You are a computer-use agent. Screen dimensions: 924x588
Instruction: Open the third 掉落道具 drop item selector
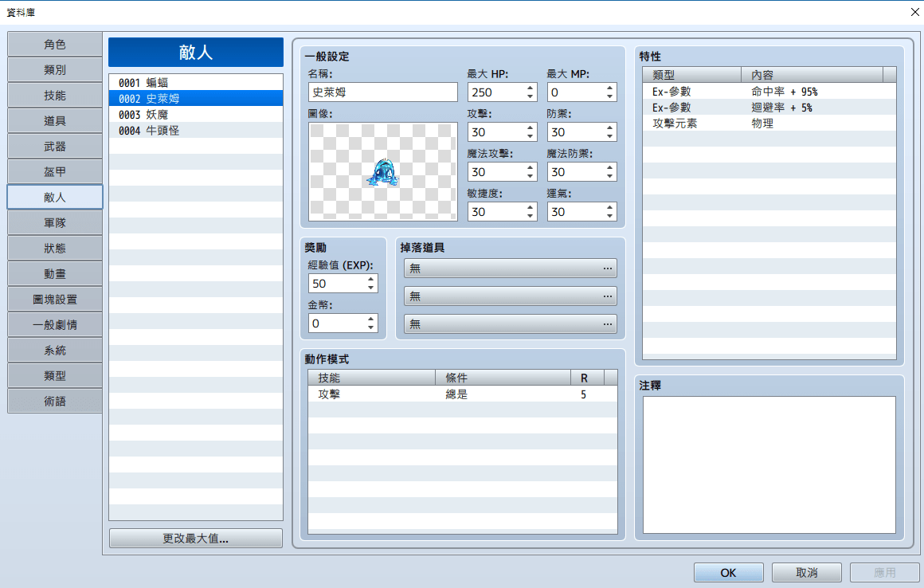tap(510, 324)
